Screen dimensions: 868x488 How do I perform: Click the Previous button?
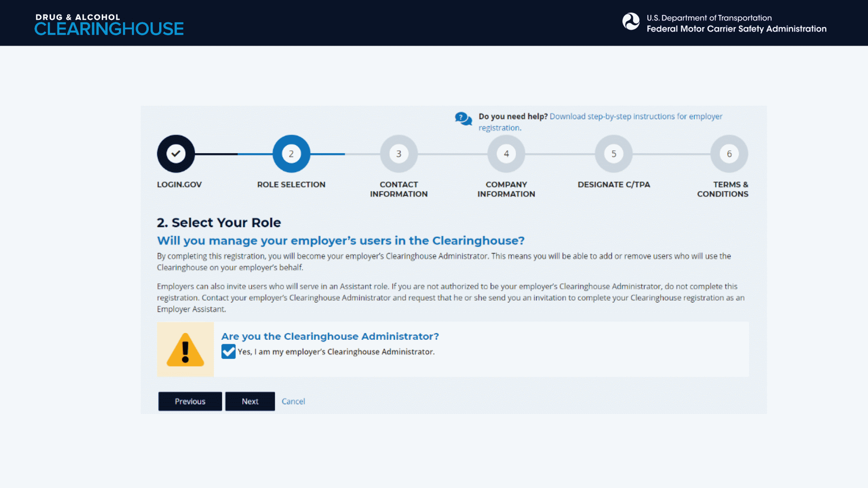pyautogui.click(x=190, y=401)
